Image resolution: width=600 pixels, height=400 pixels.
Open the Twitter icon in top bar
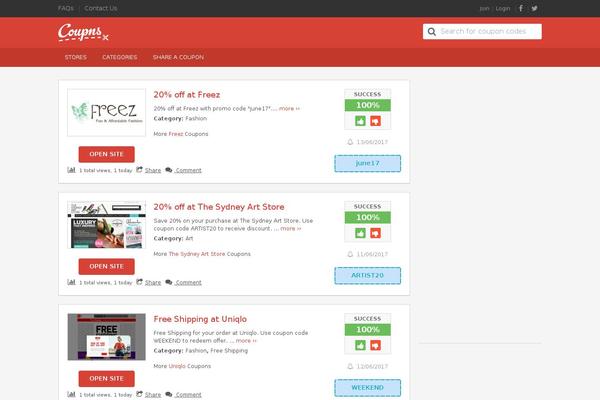534,8
